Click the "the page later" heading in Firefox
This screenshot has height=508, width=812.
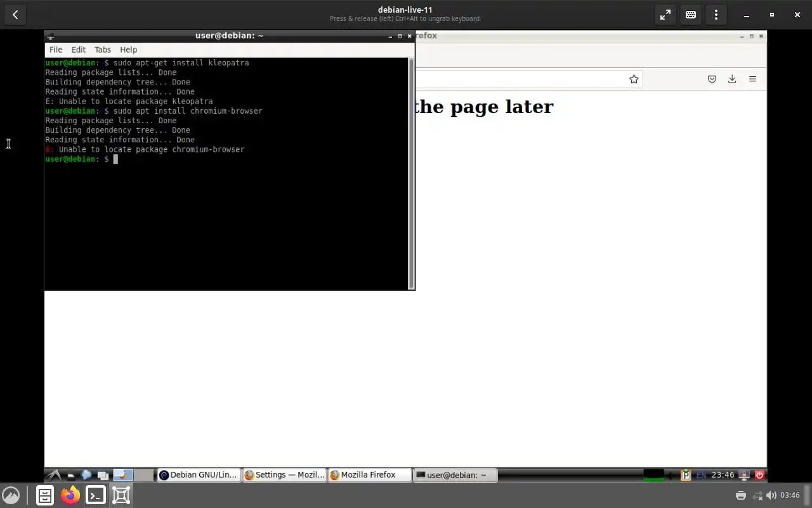click(483, 107)
